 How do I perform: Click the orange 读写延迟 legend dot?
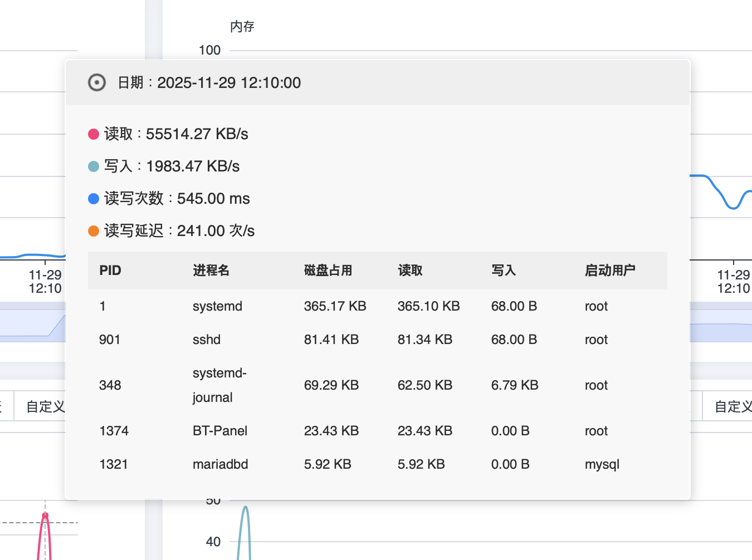(x=93, y=230)
